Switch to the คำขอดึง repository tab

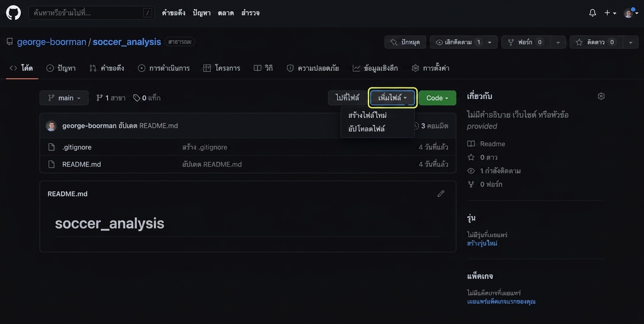pyautogui.click(x=107, y=68)
